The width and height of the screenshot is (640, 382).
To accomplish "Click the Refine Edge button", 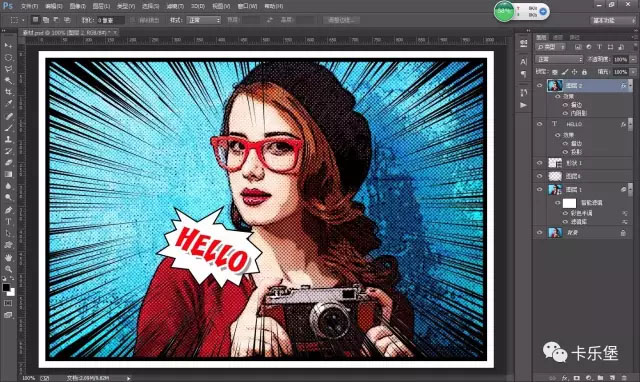I will (x=341, y=20).
